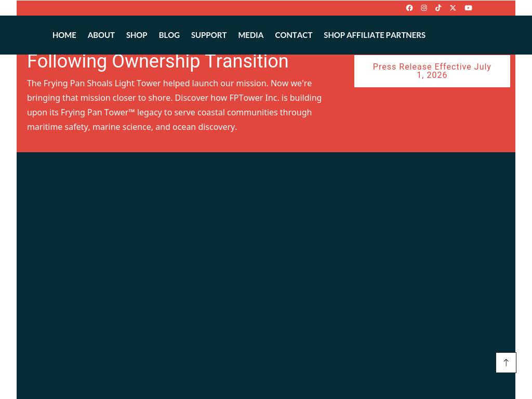Open the YouTube social icon
Image resolution: width=532 pixels, height=399 pixels.
click(x=468, y=8)
